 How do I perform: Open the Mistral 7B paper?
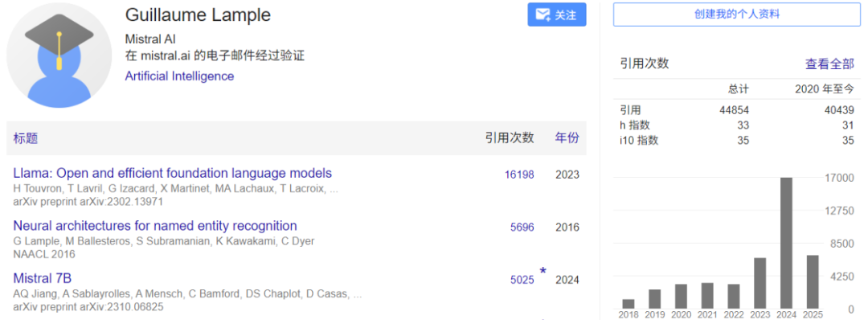click(x=42, y=278)
